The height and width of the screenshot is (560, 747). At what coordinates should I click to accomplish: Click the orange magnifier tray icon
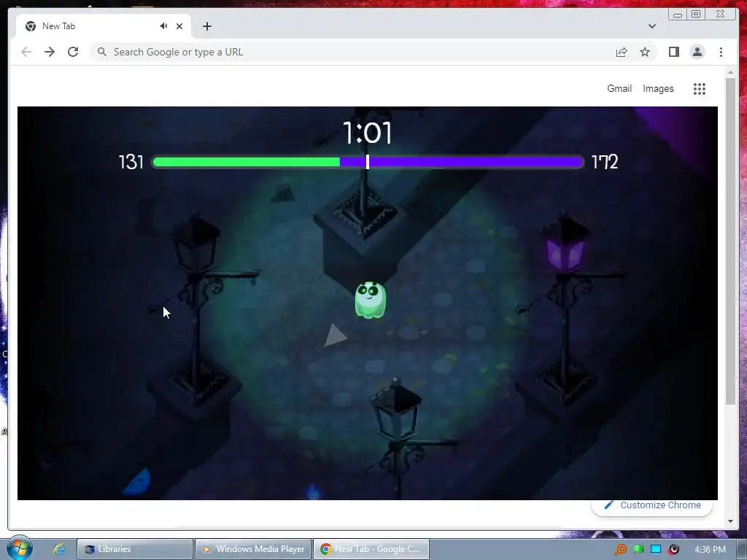620,550
